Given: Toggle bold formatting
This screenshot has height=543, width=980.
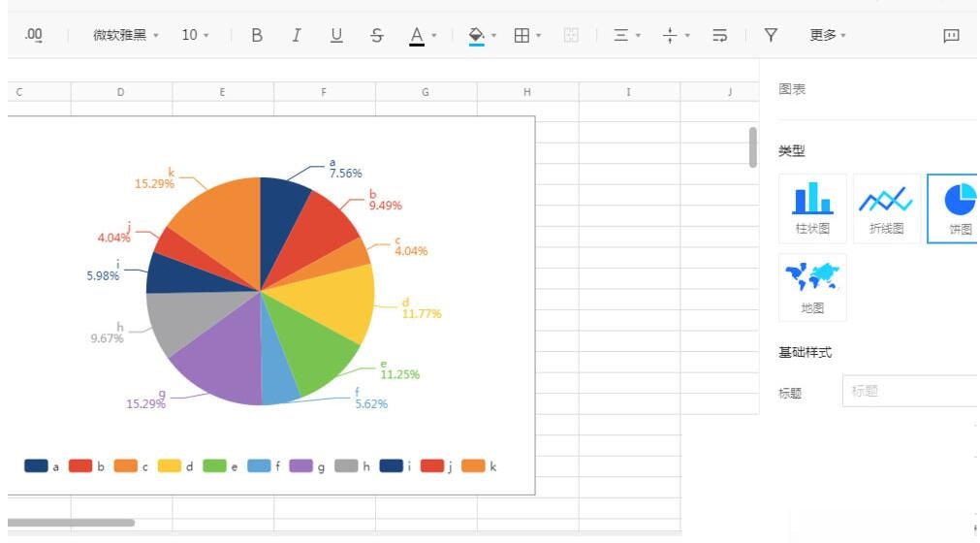Looking at the screenshot, I should pos(257,35).
